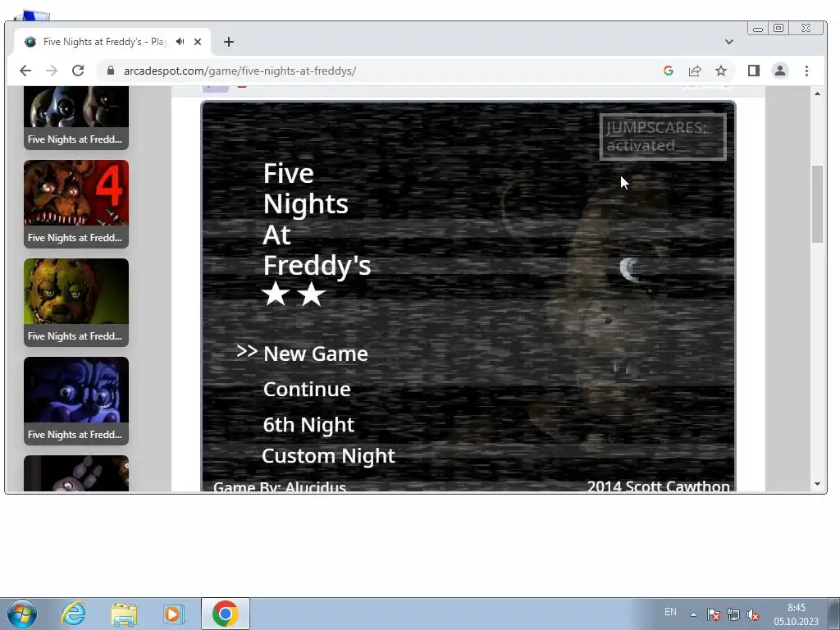This screenshot has height=630, width=840.
Task: Open Windows Explorer folder in taskbar
Action: [x=124, y=614]
